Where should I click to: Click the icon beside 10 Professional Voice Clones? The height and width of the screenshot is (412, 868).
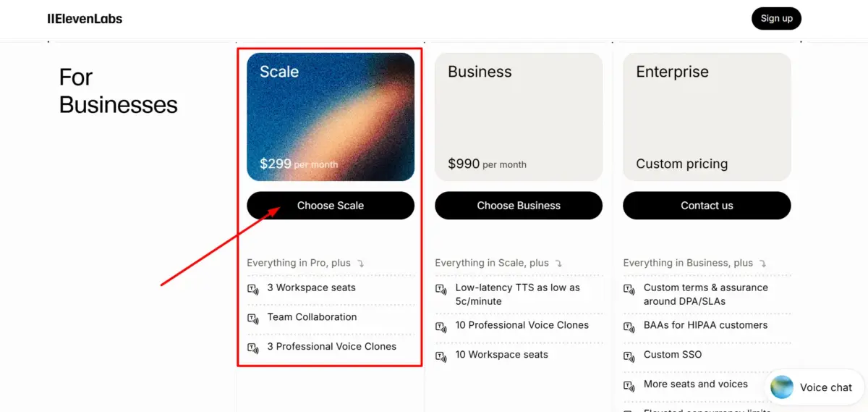[441, 327]
